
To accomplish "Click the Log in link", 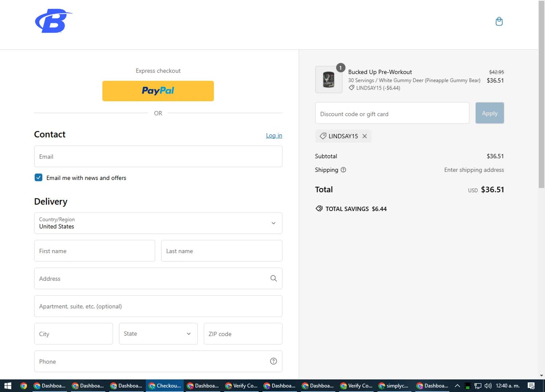I will click(274, 135).
